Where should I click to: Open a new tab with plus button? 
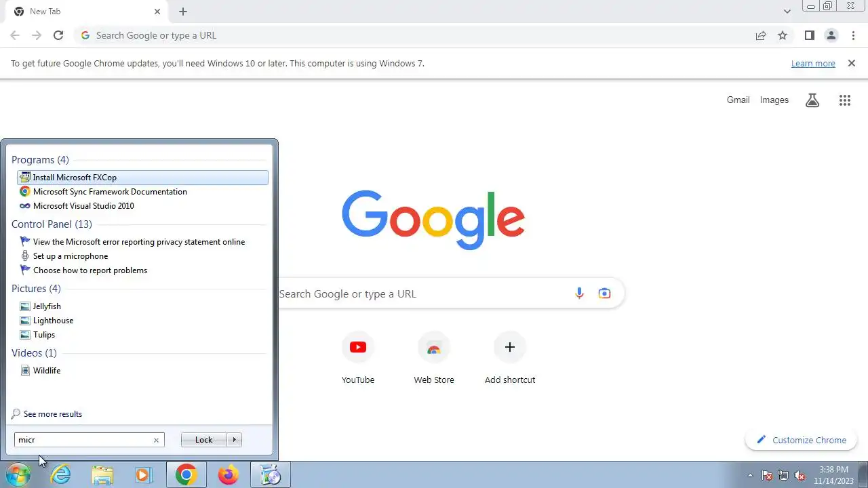pyautogui.click(x=183, y=12)
